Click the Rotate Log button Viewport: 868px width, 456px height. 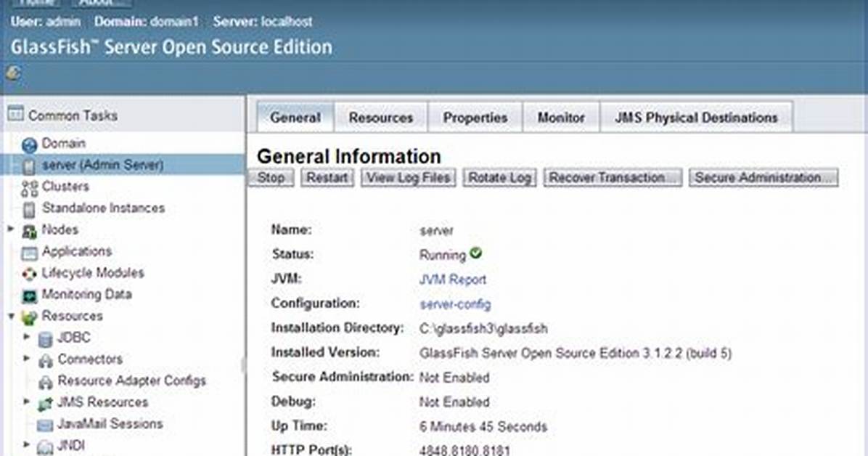(499, 178)
